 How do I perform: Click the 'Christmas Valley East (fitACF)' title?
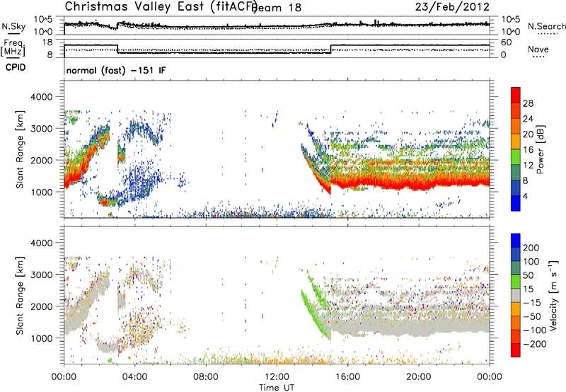tap(161, 6)
